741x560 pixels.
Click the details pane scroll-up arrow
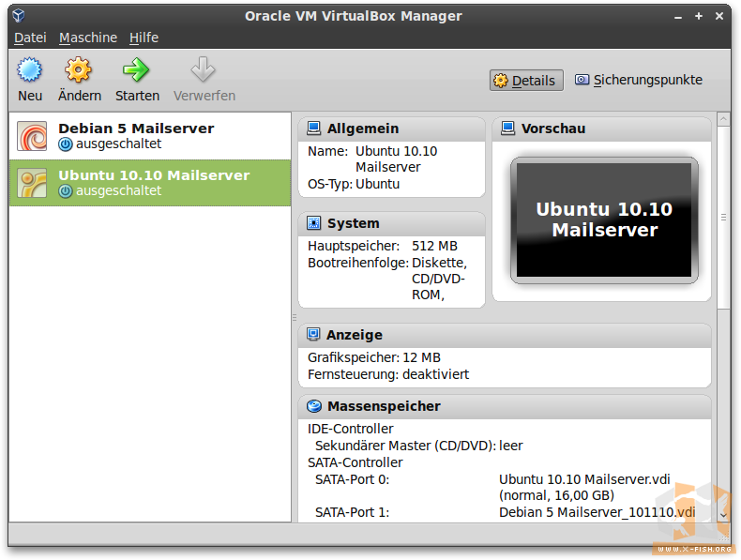(723, 119)
